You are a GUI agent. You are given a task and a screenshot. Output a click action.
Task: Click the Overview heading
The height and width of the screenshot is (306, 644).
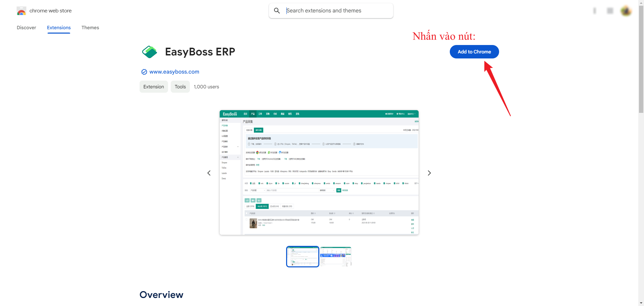click(161, 295)
